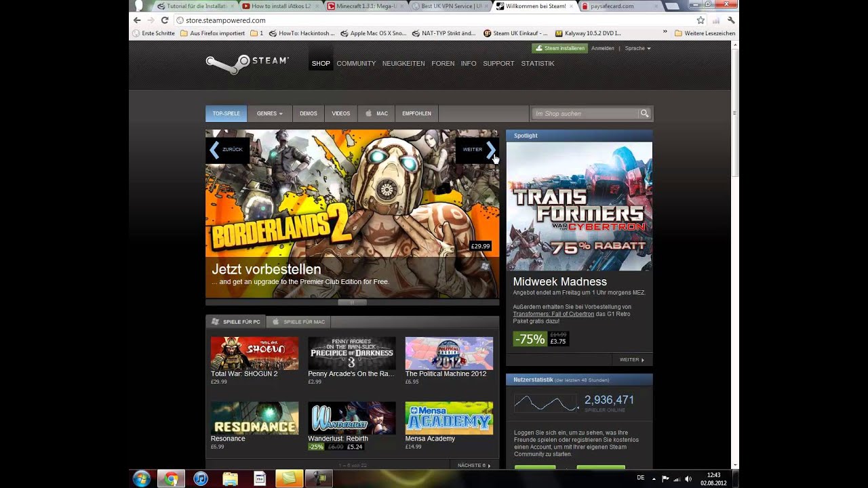Open the Sprache language dropdown
Viewport: 868px width, 488px height.
point(637,48)
